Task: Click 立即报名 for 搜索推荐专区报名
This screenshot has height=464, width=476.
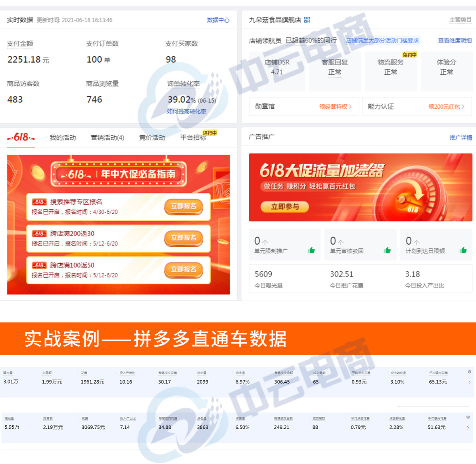Action: 184,206
